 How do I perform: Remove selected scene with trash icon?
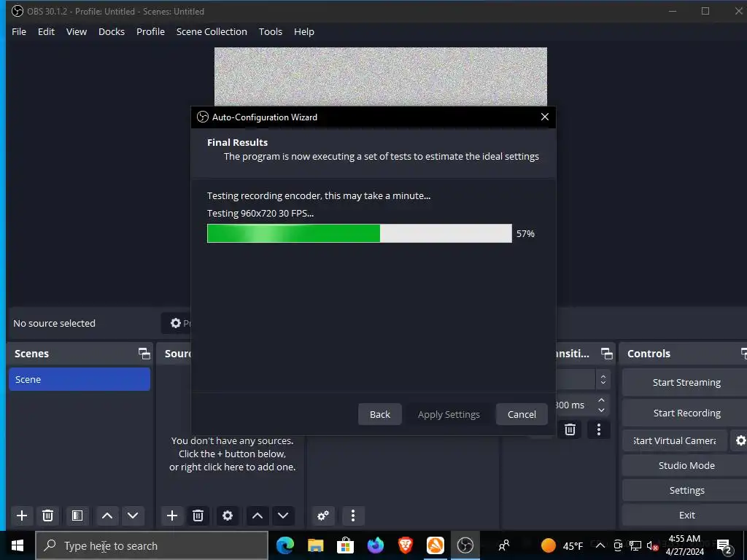[x=47, y=516]
